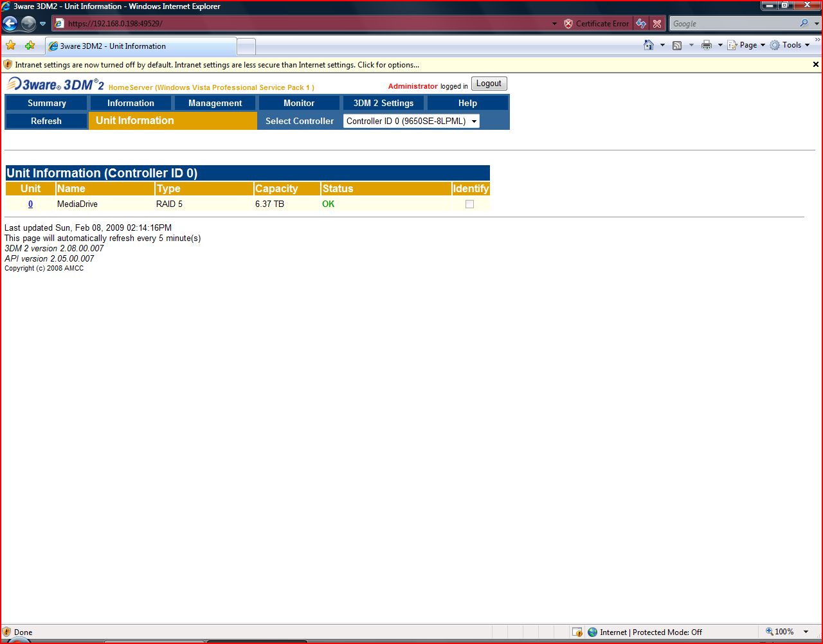Click the Print icon in command bar
The width and height of the screenshot is (823, 644).
pyautogui.click(x=707, y=45)
